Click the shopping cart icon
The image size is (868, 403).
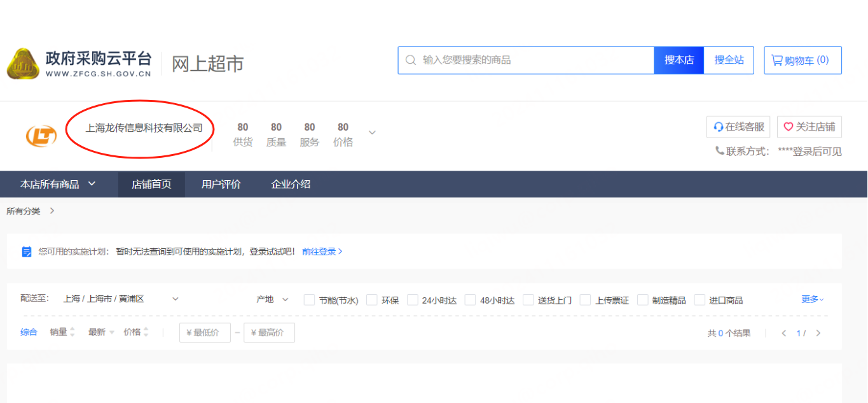point(776,60)
